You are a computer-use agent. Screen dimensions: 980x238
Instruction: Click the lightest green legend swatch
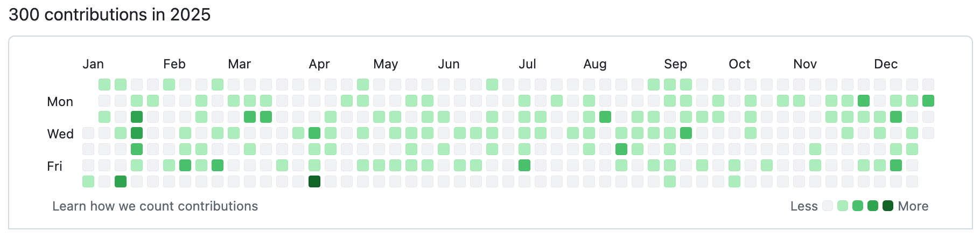click(x=843, y=206)
